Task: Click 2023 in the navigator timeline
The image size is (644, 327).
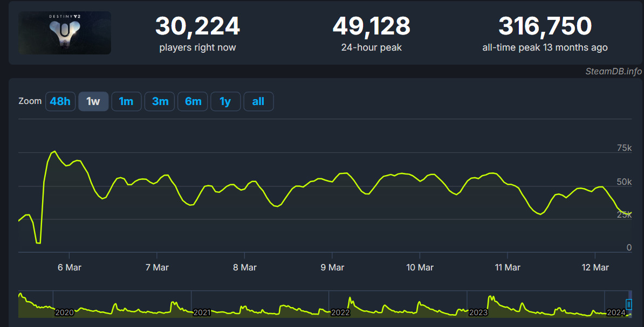Action: 478,312
